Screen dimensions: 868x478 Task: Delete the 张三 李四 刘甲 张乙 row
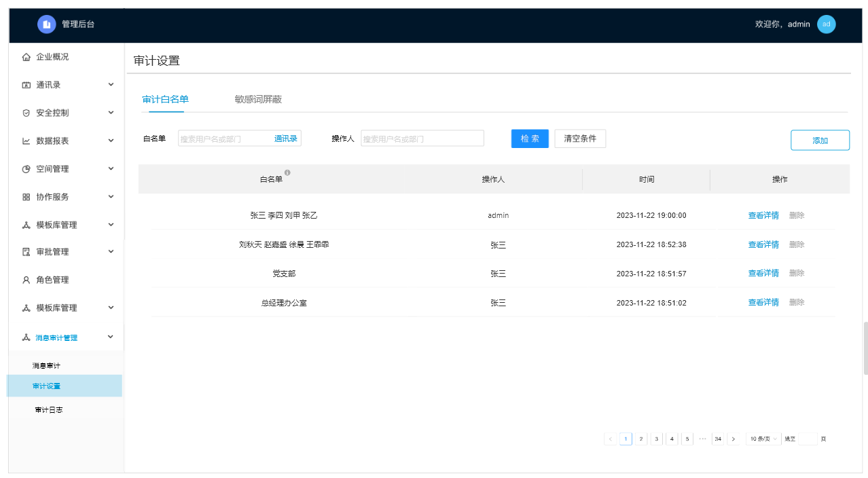797,215
